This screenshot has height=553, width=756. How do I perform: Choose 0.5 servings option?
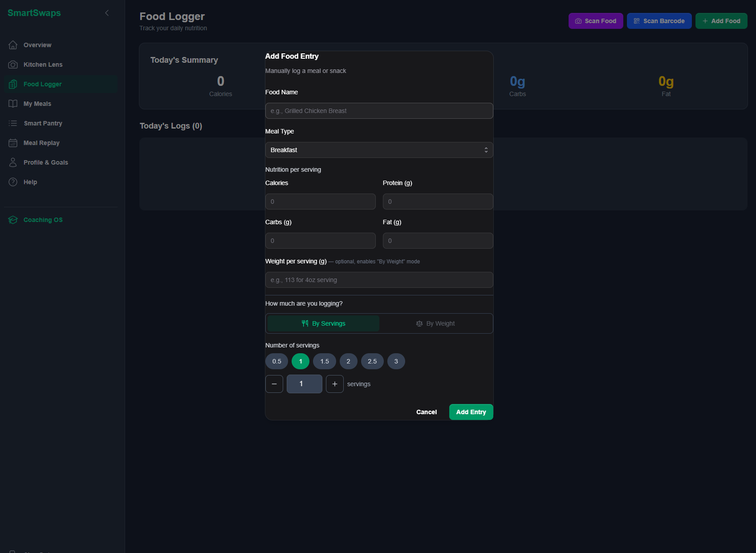(x=276, y=361)
